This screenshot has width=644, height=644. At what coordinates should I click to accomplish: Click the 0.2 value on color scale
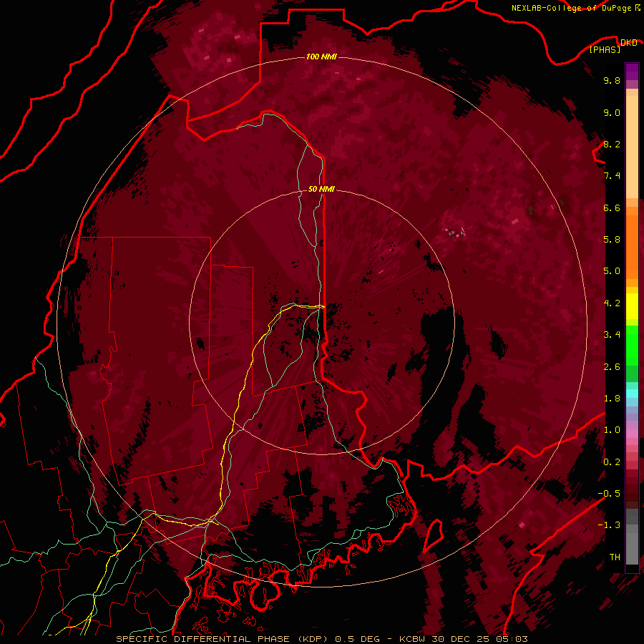pos(612,462)
